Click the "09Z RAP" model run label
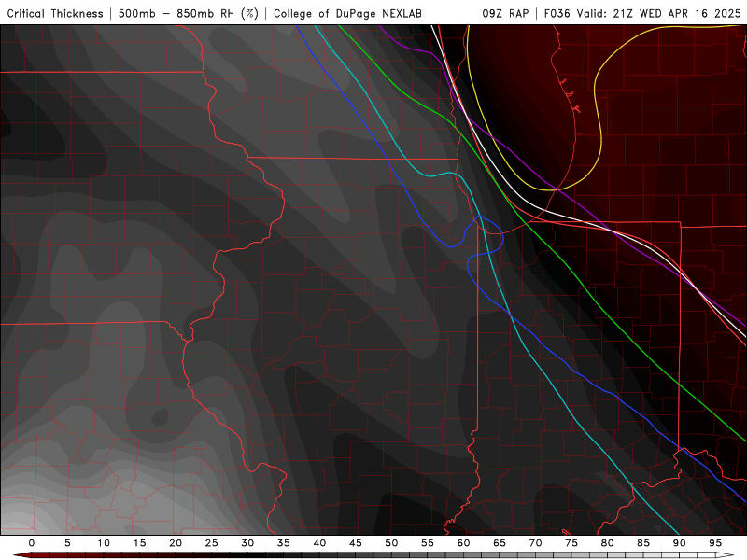The image size is (747, 560). 505,13
